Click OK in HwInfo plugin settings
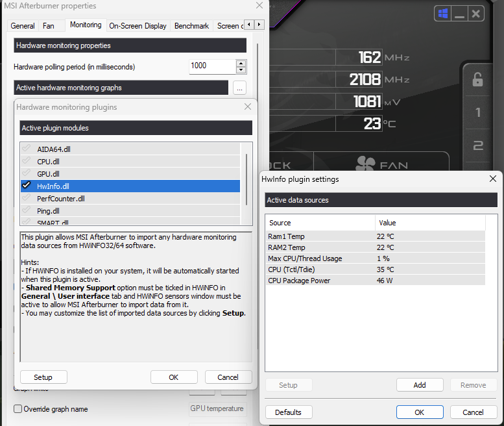Screen dimensions: 504x426 click(x=420, y=412)
